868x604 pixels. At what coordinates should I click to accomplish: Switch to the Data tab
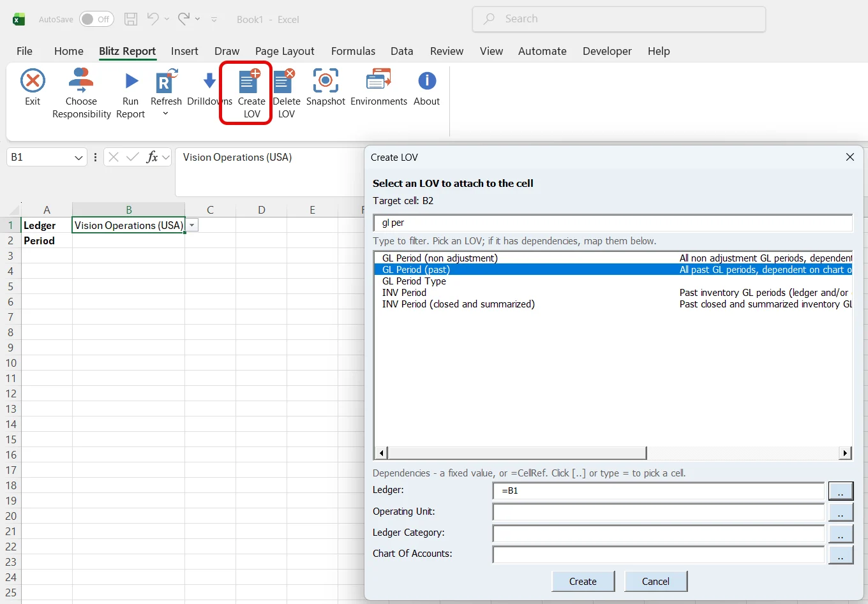point(402,51)
